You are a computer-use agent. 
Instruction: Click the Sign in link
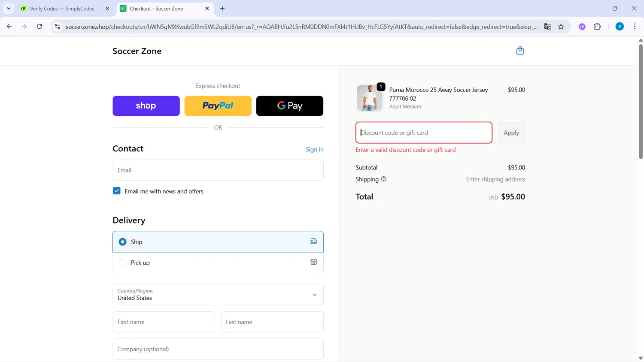315,149
